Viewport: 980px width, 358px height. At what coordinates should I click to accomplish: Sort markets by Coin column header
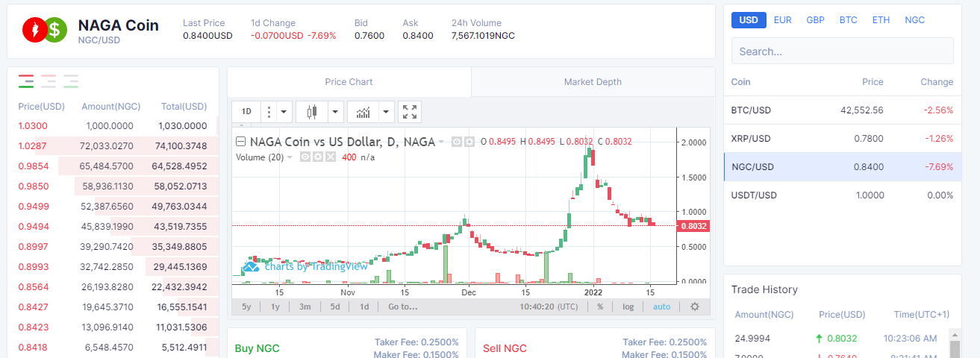740,82
